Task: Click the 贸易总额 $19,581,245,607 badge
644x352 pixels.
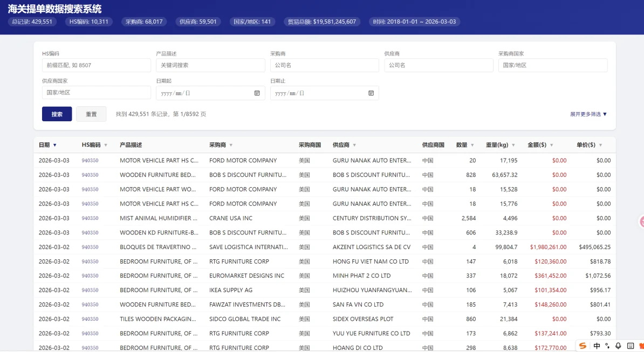Action: 322,22
